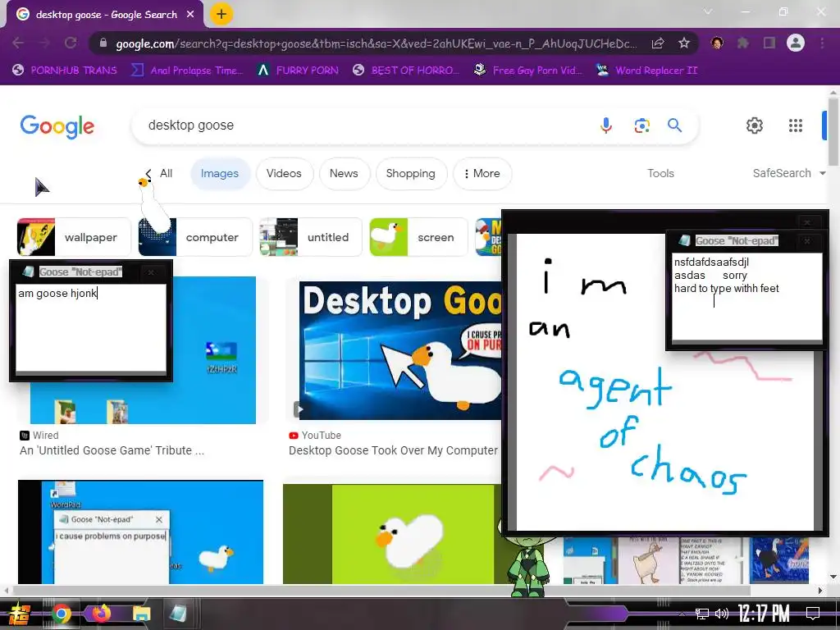Screen dimensions: 840x630
Task: Click the volume speaker tray icon
Action: pos(722,614)
